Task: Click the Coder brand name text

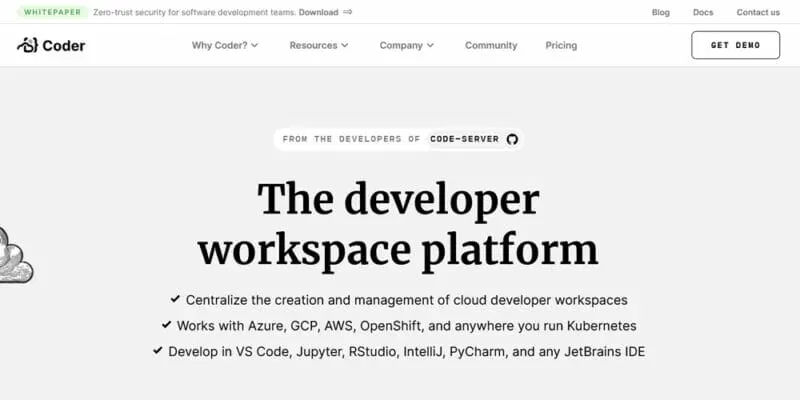Action: 64,46
